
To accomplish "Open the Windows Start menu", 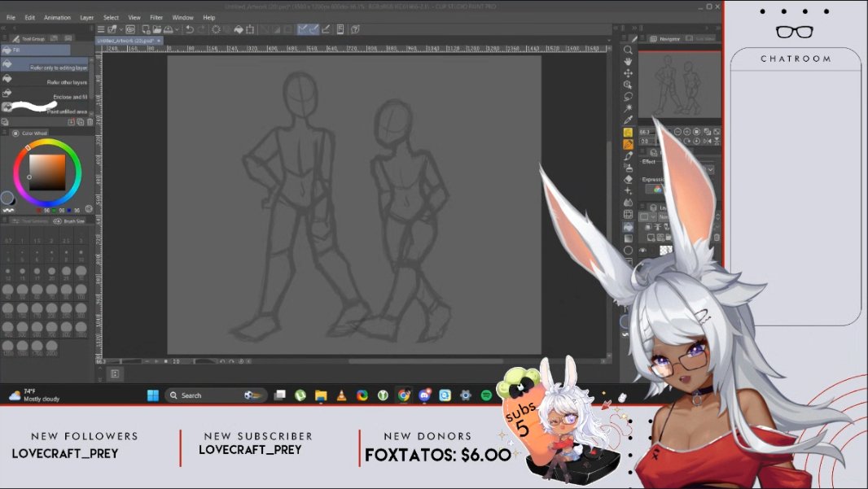I will click(x=153, y=395).
